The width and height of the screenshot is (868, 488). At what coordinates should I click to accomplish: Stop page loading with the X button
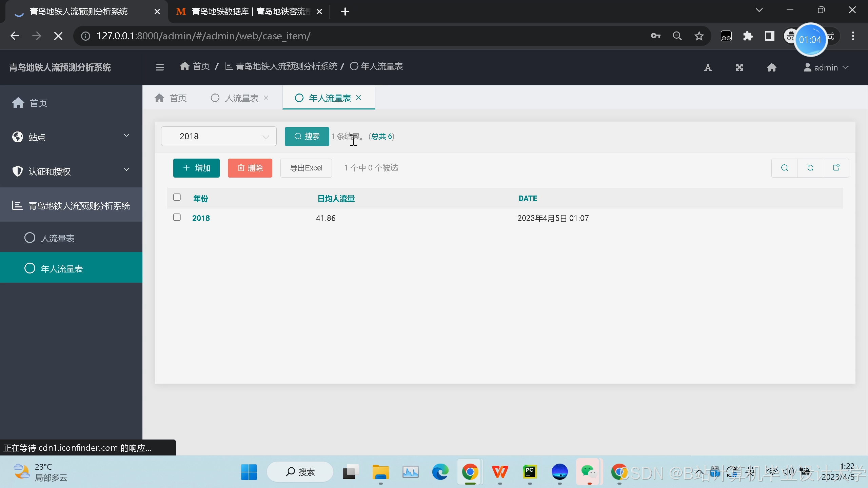(58, 36)
